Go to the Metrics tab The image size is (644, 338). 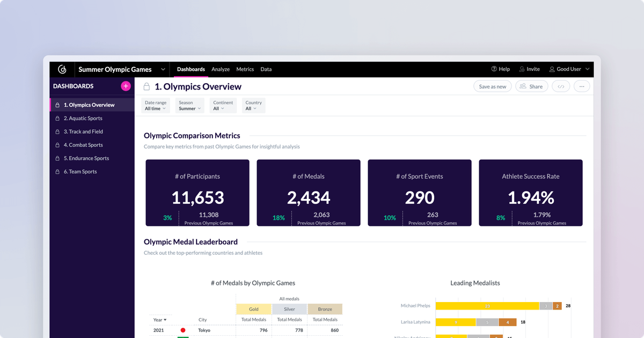click(x=245, y=69)
